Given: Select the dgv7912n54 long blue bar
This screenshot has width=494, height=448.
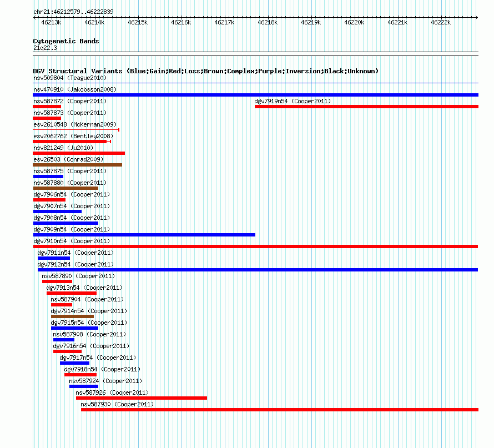Looking at the screenshot, I should [x=258, y=270].
